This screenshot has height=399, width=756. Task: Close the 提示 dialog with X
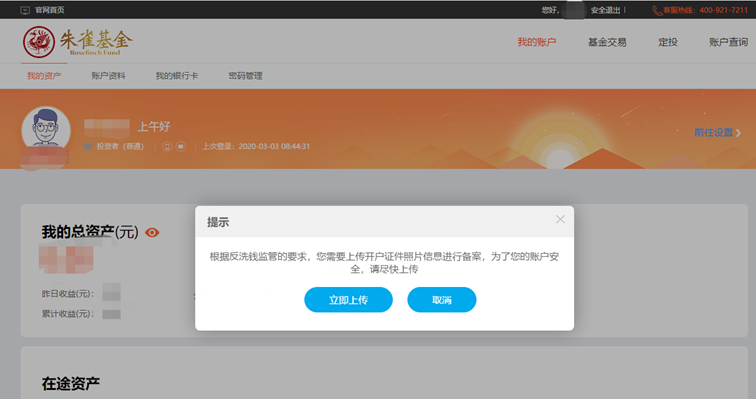coord(560,219)
